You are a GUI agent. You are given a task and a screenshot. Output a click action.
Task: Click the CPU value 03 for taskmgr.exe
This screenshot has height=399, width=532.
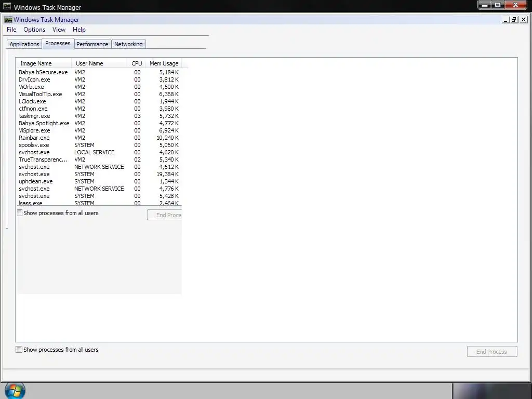coord(137,116)
